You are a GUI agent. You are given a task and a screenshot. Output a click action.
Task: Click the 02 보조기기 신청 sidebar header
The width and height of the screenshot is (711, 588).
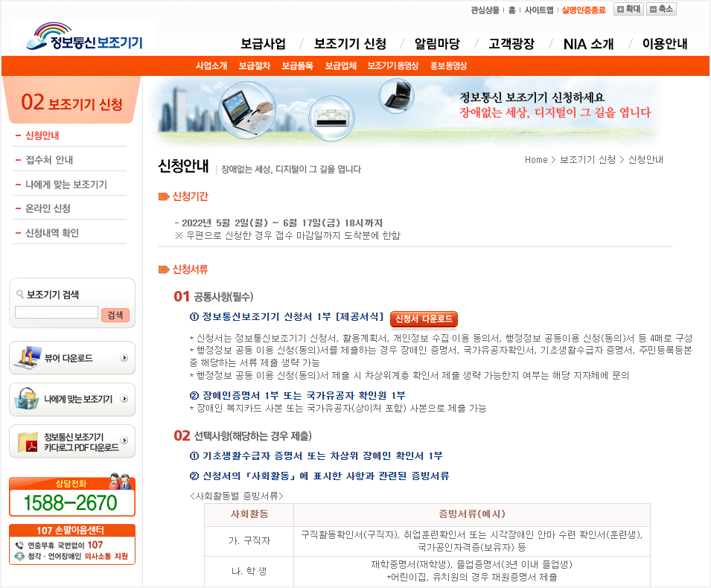point(72,102)
